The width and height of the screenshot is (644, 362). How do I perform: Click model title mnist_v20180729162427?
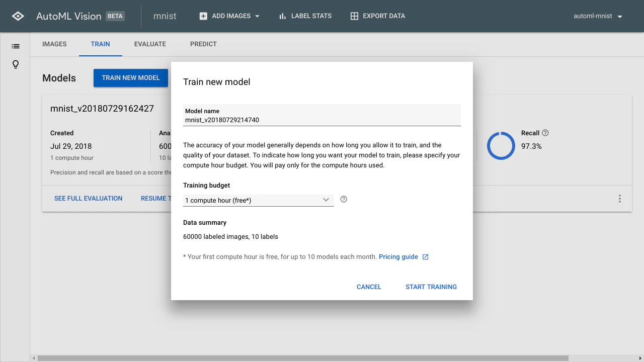(x=102, y=109)
